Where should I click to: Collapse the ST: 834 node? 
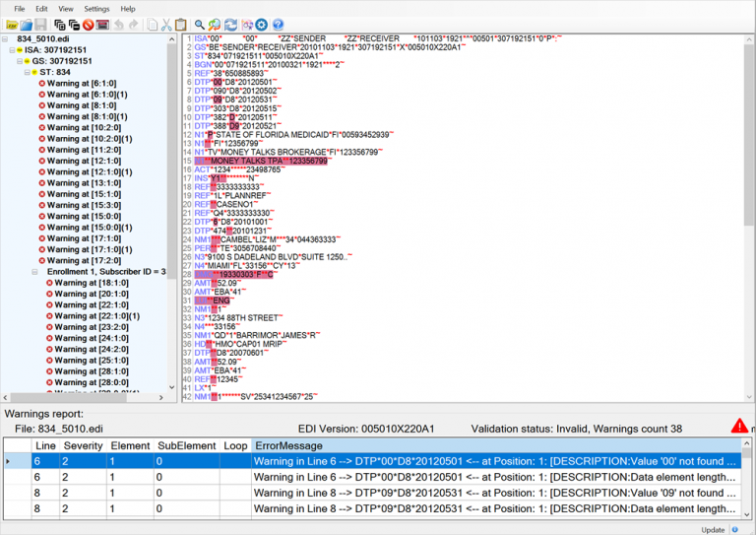(x=28, y=72)
